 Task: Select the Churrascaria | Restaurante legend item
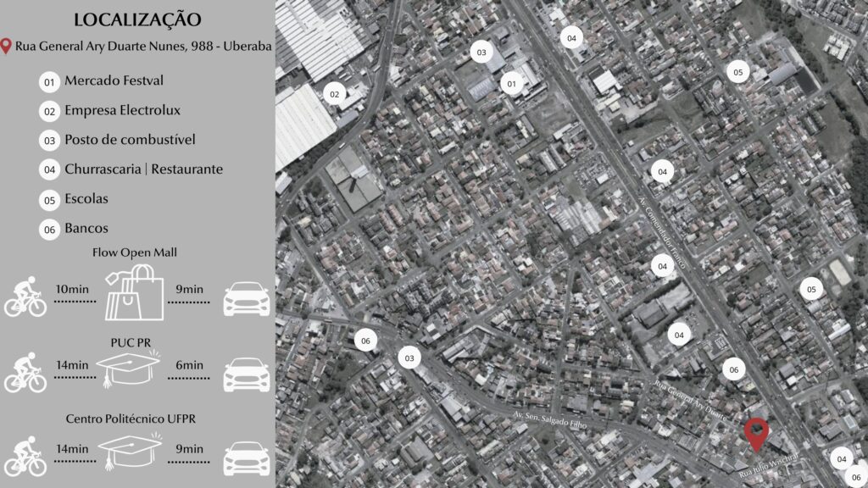point(143,169)
